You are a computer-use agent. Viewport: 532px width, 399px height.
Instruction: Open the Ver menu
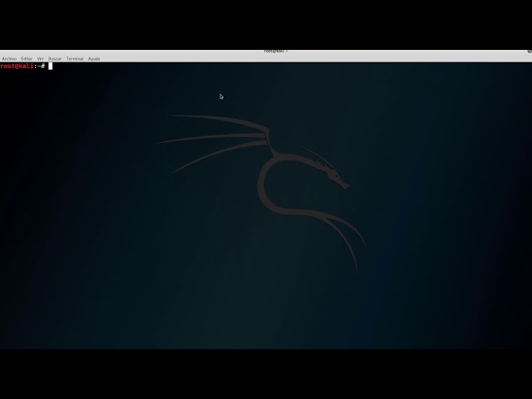tap(41, 59)
